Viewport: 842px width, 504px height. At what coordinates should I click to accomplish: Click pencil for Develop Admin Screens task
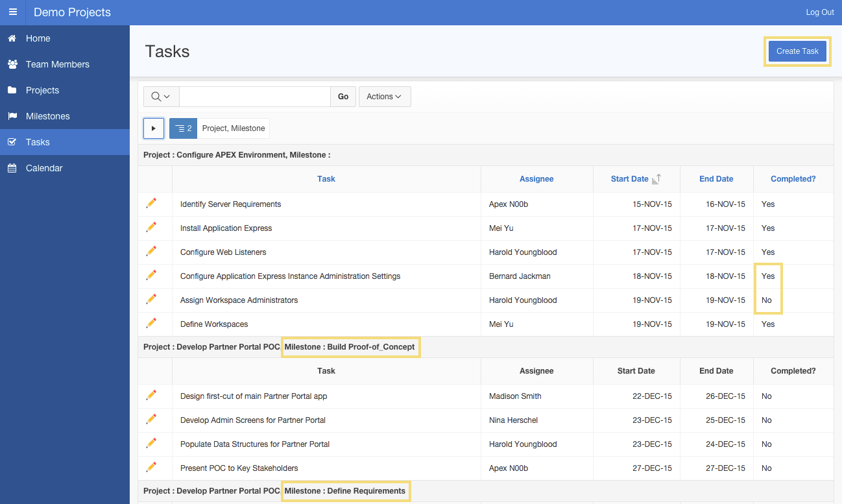[151, 420]
